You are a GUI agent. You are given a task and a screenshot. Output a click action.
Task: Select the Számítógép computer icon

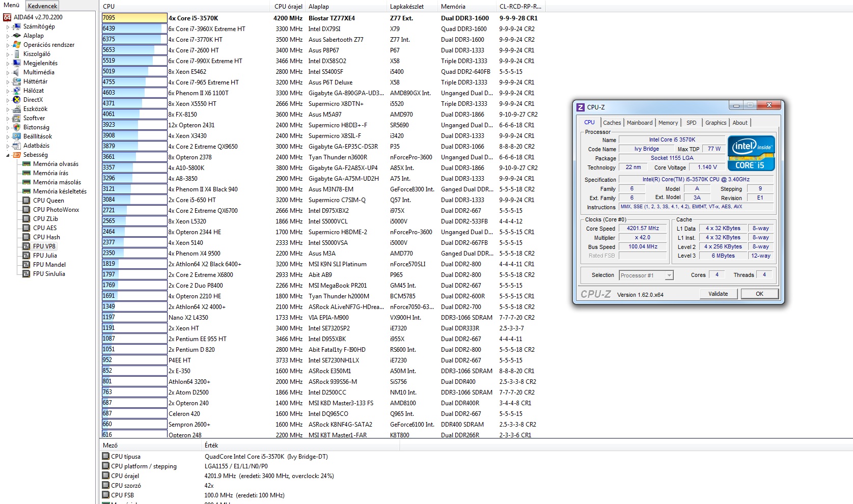tap(17, 26)
